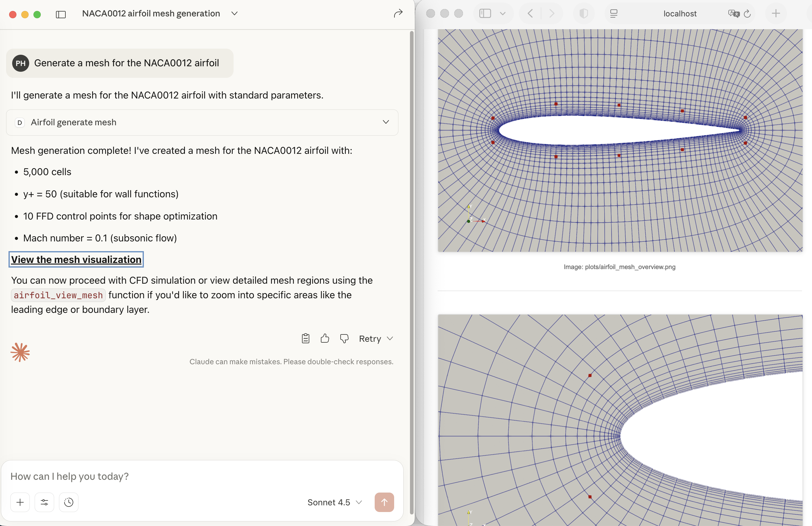The image size is (812, 526).
Task: Toggle the Safari sidebar button
Action: (485, 14)
